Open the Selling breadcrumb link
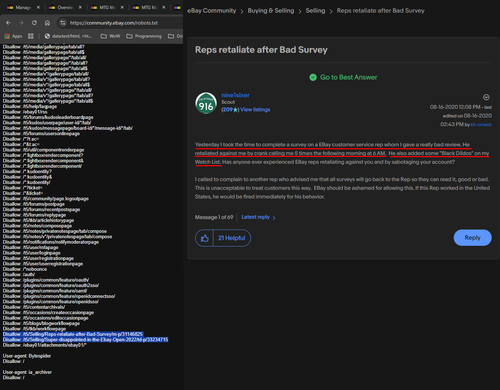The width and height of the screenshot is (500, 390). pos(315,11)
